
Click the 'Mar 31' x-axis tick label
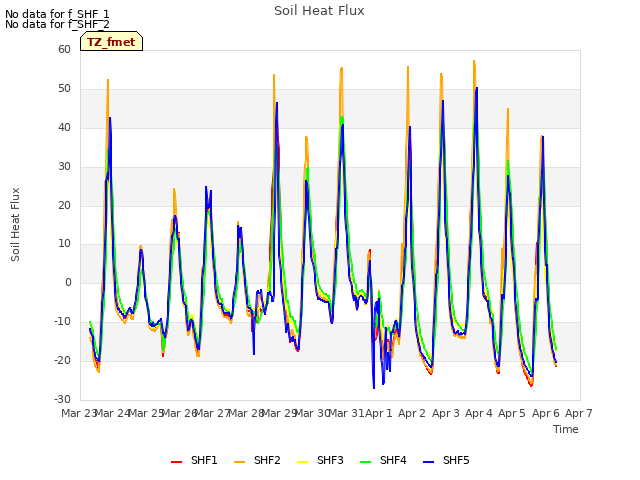click(346, 413)
